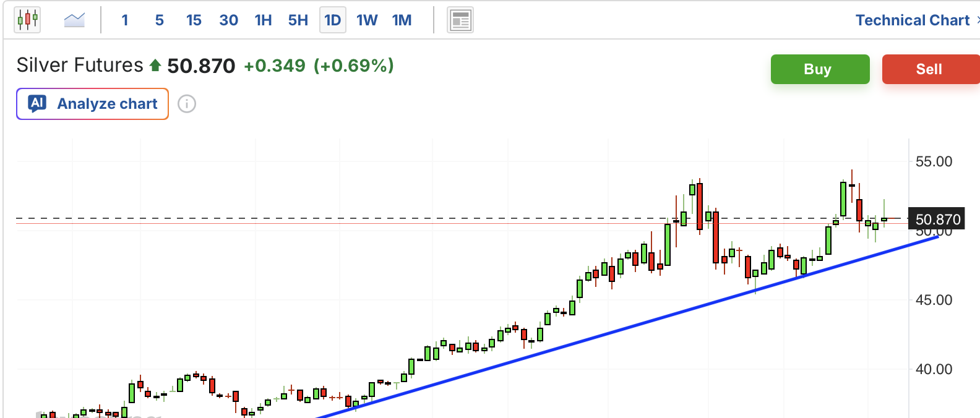Click the +0.349 price change value
Screen dimensions: 980x418
[275, 66]
